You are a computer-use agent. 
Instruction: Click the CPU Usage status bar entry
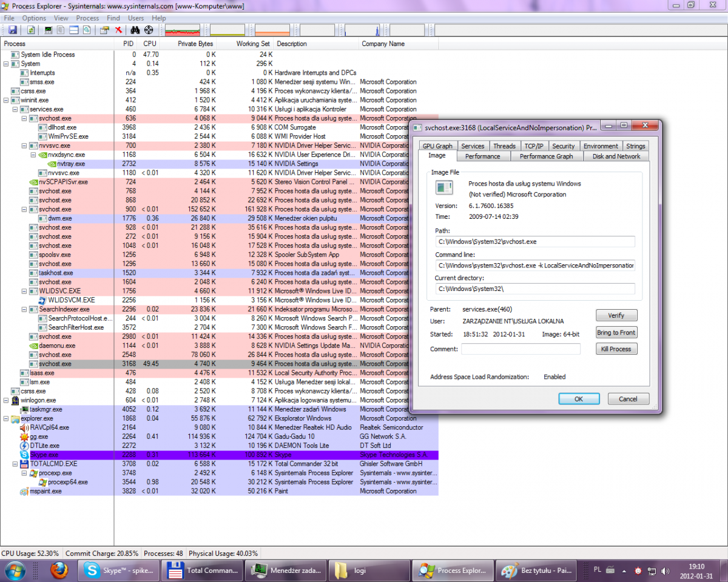30,554
